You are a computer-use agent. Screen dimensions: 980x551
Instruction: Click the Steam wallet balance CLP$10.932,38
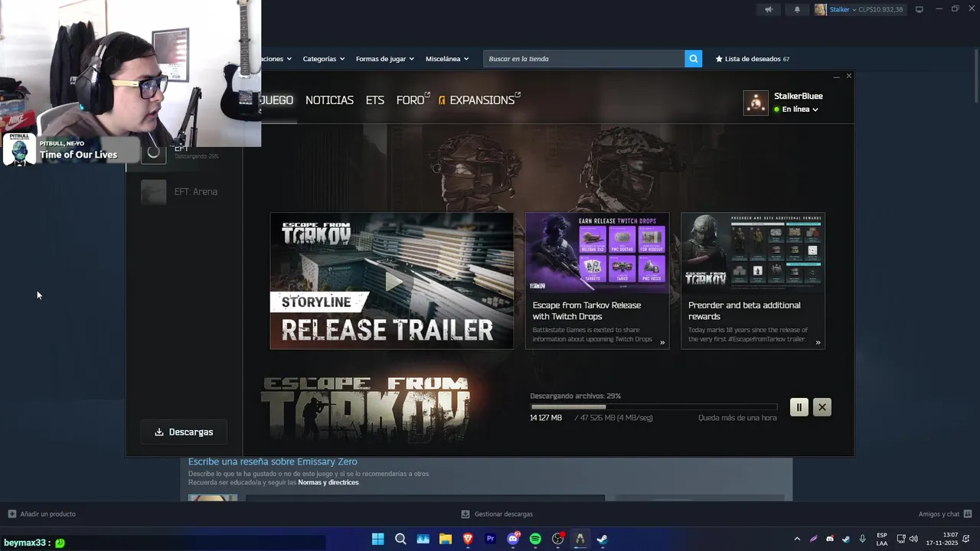tap(880, 9)
